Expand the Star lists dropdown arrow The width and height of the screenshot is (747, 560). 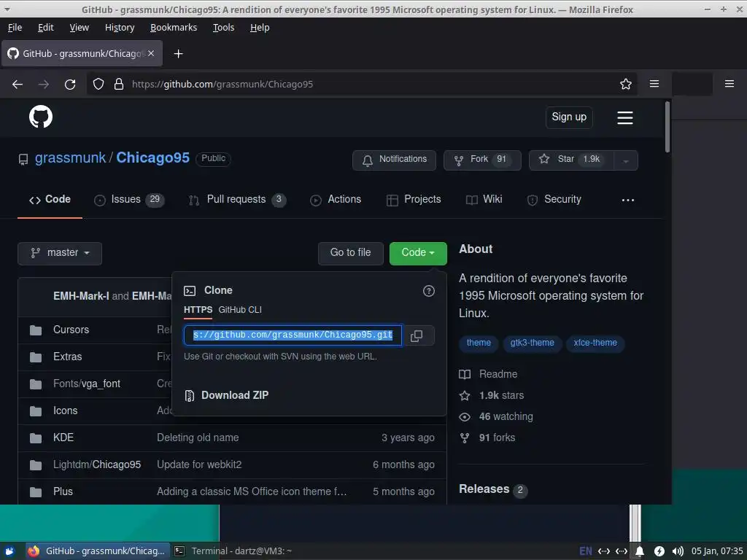[x=625, y=161]
